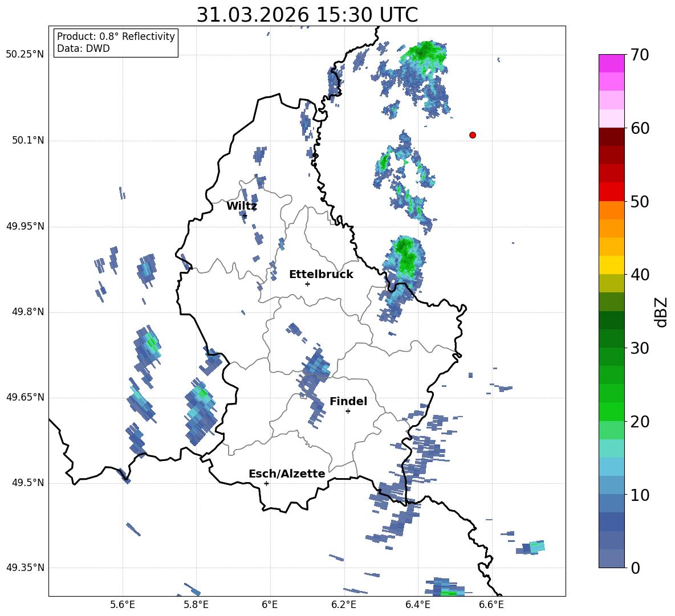The width and height of the screenshot is (675, 616).
Task: Click the 6.4°E longitude label
Action: point(417,605)
